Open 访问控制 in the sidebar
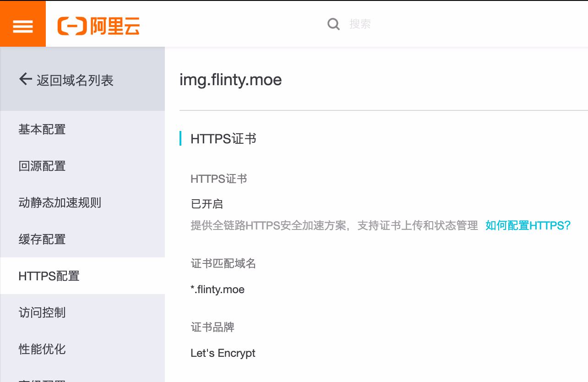Viewport: 588px width, 382px height. pos(42,312)
